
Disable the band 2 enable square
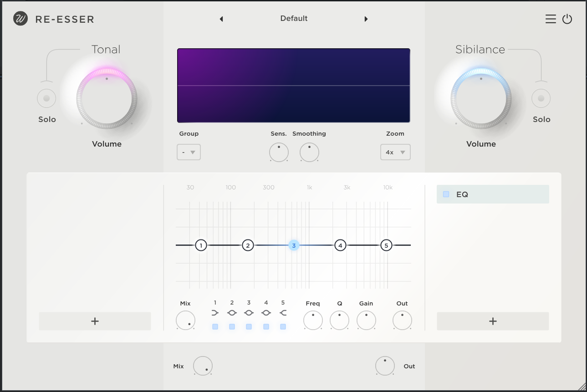coord(232,326)
